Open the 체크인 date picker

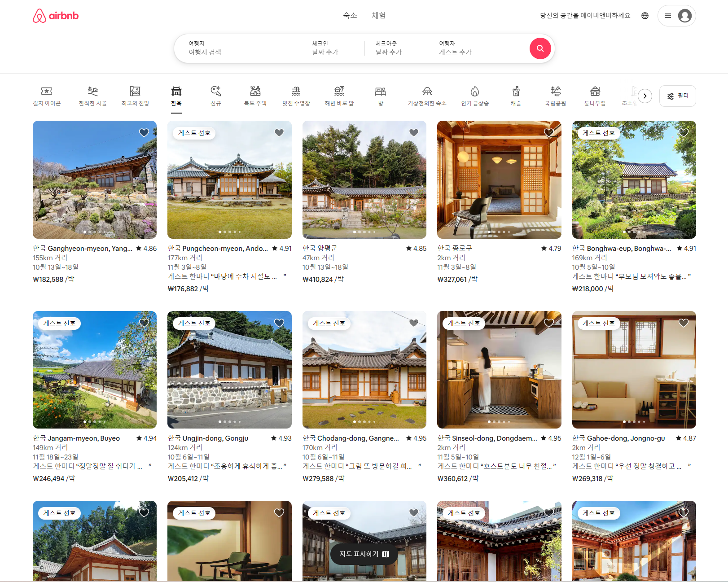[333, 48]
